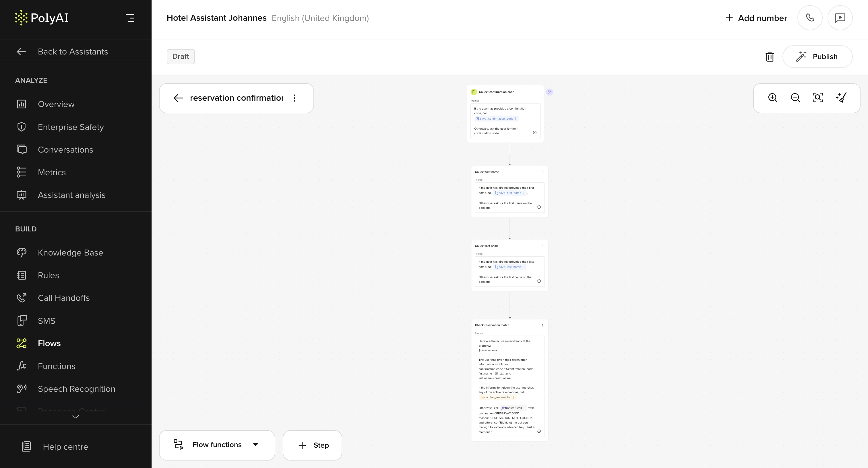Image resolution: width=868 pixels, height=468 pixels.
Task: Collapse the sidebar with hamburger icon
Action: coord(130,18)
